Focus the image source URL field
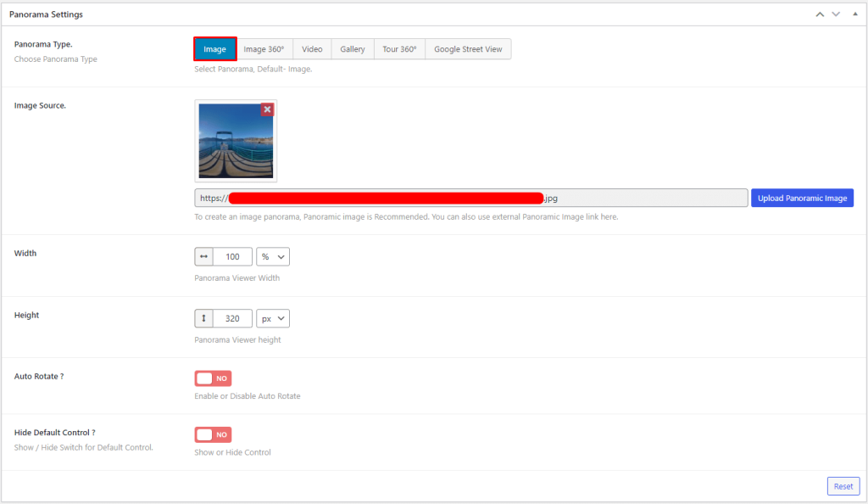The height and width of the screenshot is (504, 868). 471,198
